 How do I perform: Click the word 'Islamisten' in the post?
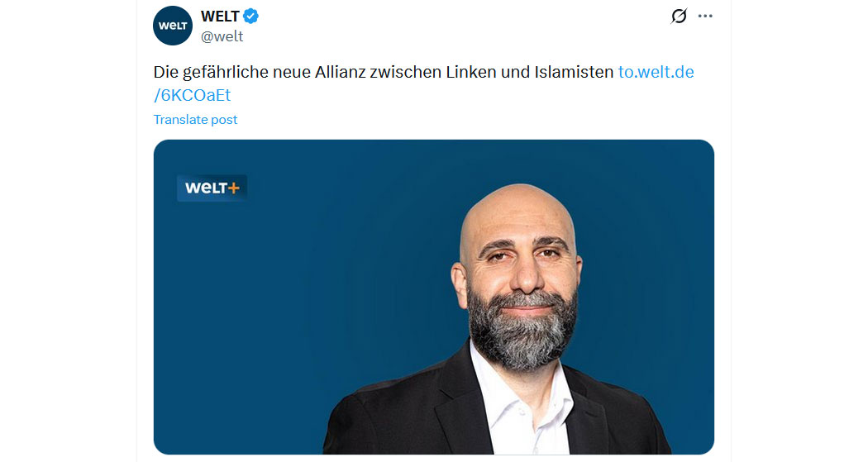(574, 72)
